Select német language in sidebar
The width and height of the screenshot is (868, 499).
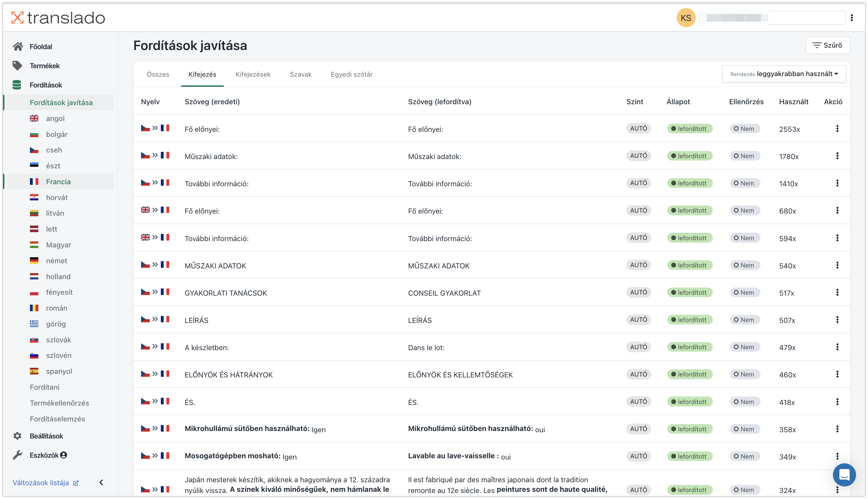(57, 261)
